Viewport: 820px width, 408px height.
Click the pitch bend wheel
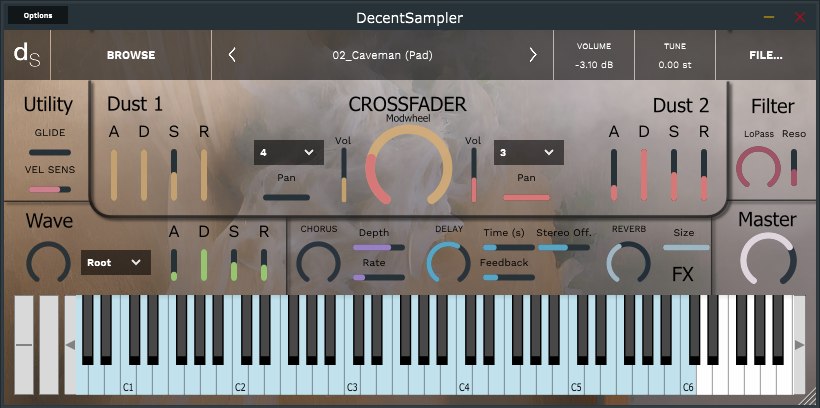24,345
